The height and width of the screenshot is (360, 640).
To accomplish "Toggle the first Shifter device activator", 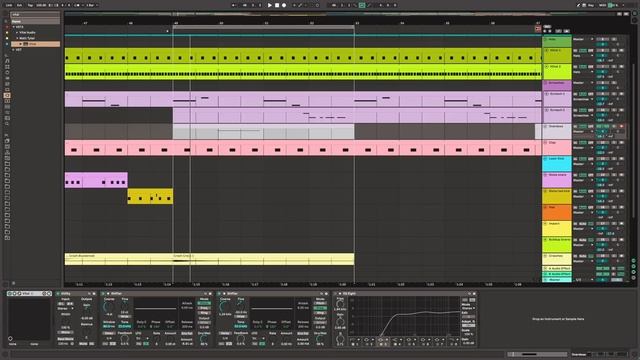I will point(103,293).
